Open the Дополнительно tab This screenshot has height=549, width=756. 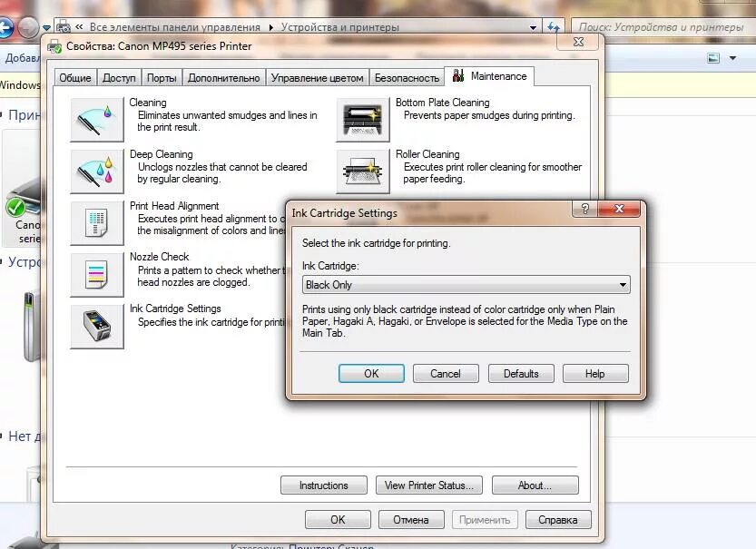click(223, 78)
